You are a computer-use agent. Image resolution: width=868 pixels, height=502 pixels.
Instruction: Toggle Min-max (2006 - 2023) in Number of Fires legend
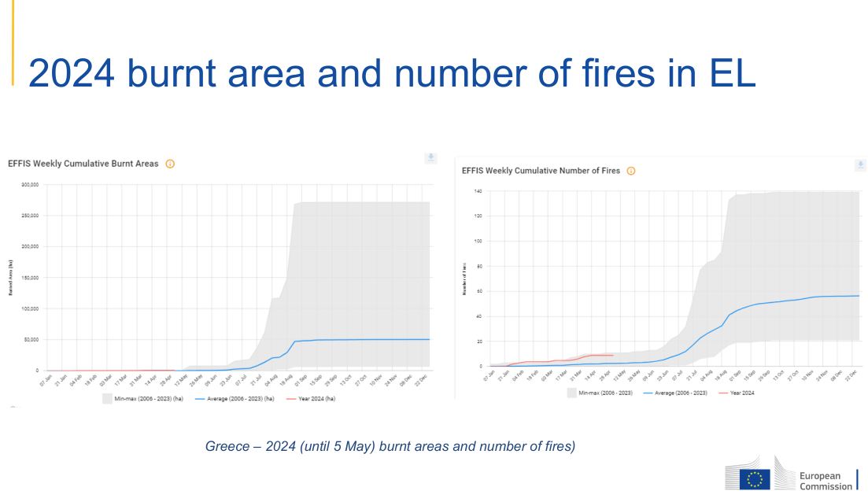click(x=604, y=393)
